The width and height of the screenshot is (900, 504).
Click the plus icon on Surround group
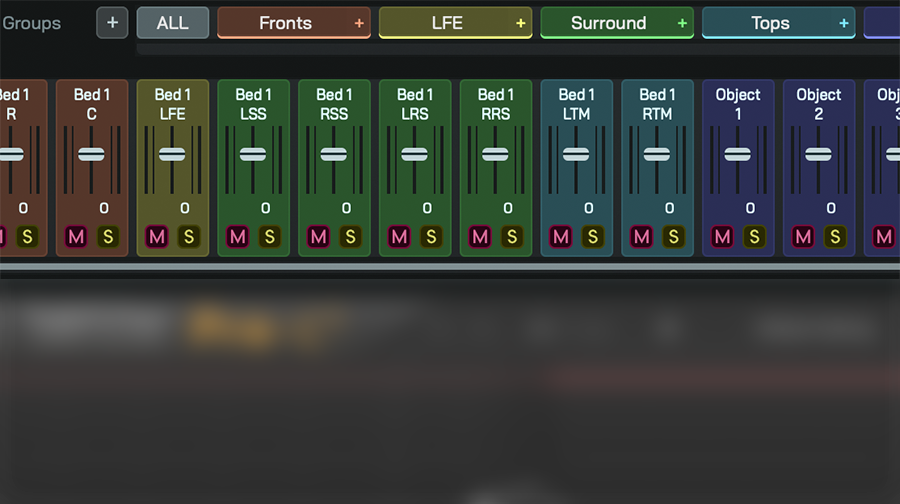click(x=682, y=23)
